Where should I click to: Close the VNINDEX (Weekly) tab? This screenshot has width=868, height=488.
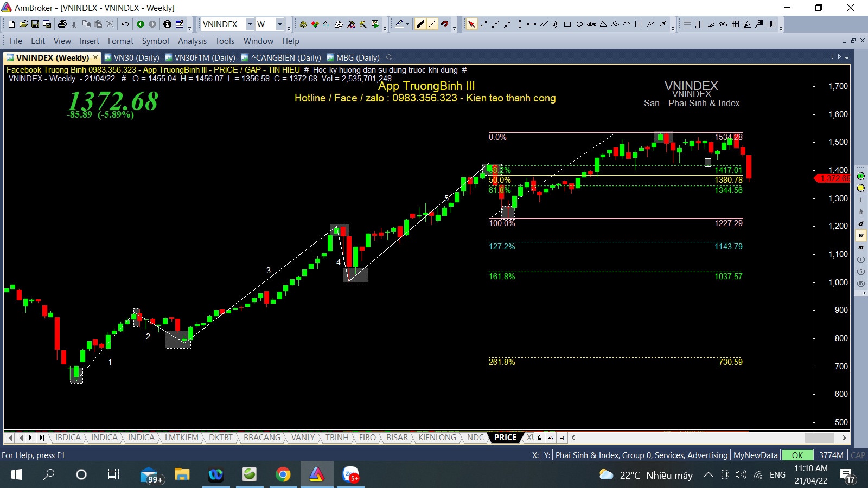95,57
